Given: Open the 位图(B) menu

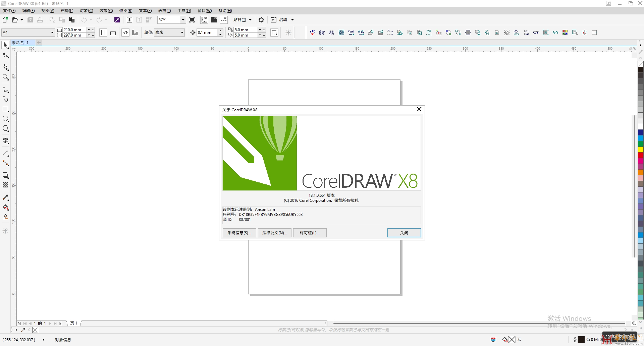Looking at the screenshot, I should click(126, 11).
